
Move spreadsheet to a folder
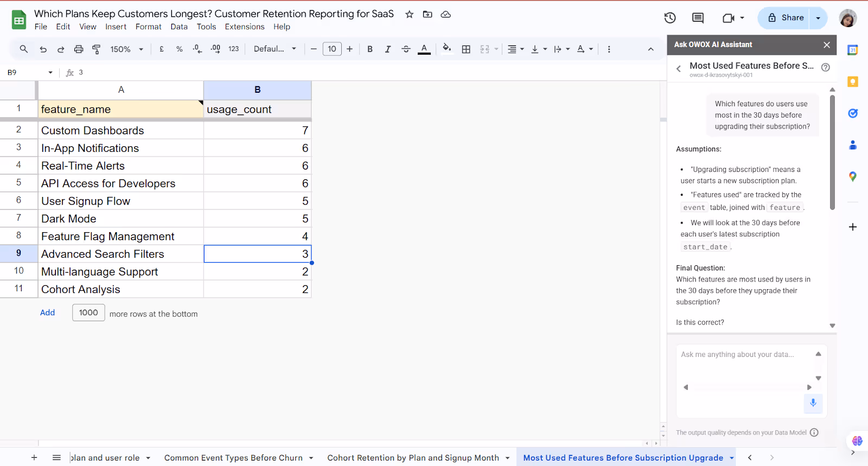[427, 14]
